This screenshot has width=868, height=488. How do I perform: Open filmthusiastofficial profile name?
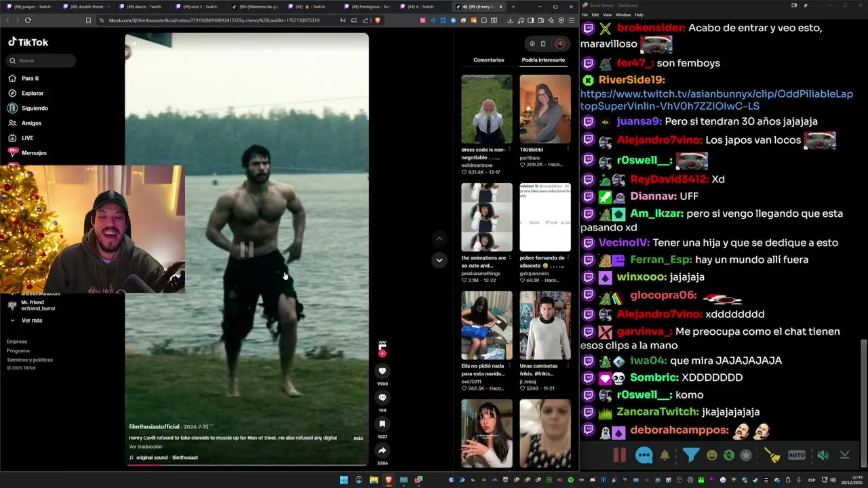coord(154,427)
